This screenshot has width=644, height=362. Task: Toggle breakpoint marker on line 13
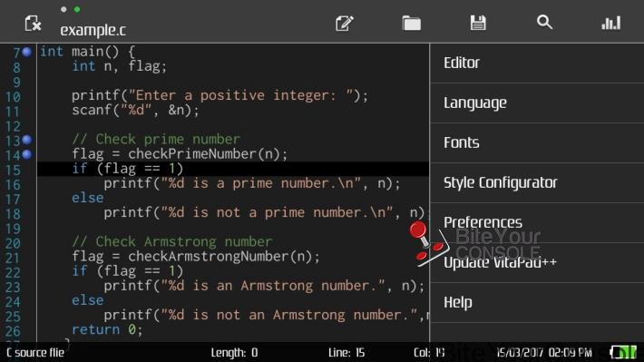click(27, 140)
